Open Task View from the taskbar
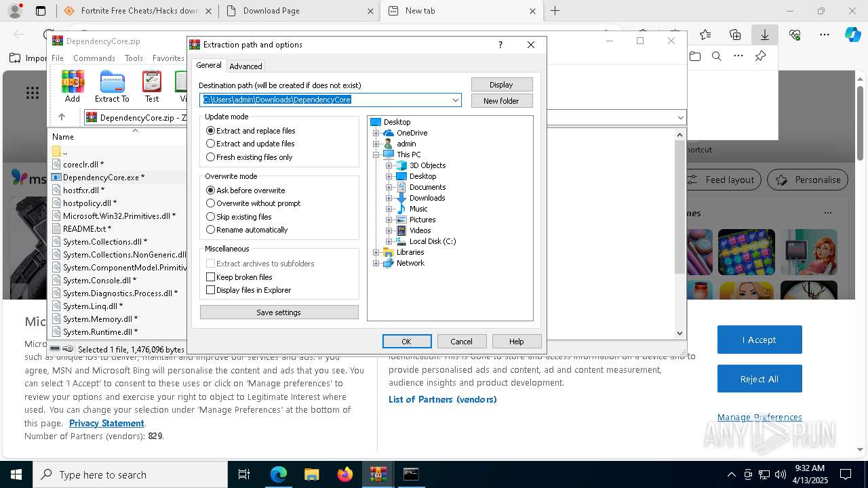868x488 pixels. pos(244,474)
